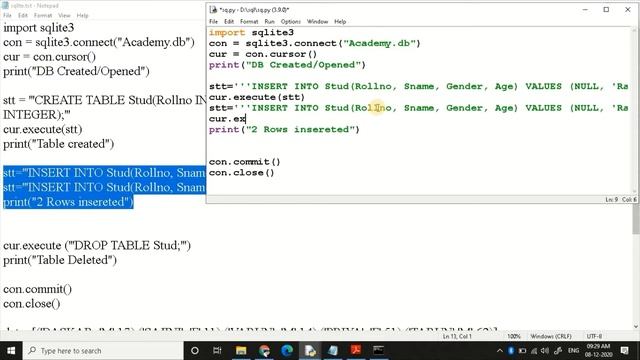Click the Notepad vertical scrollbar thumb
This screenshot has width=640, height=360.
636,218
